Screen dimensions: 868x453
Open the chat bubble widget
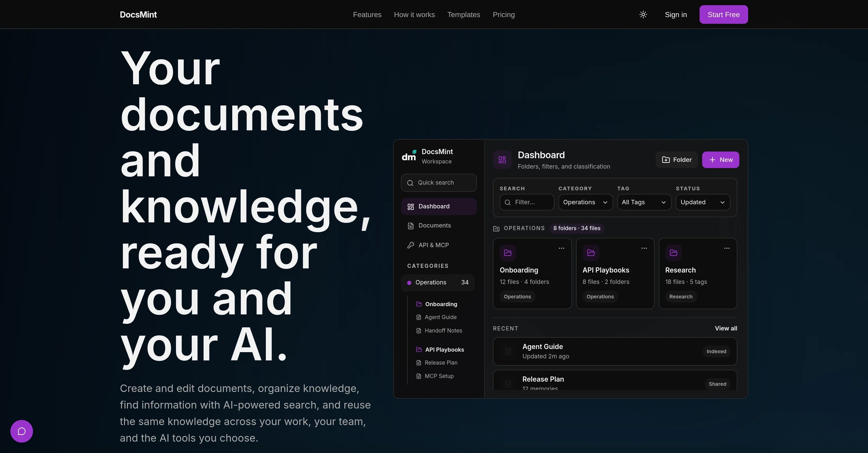point(21,431)
